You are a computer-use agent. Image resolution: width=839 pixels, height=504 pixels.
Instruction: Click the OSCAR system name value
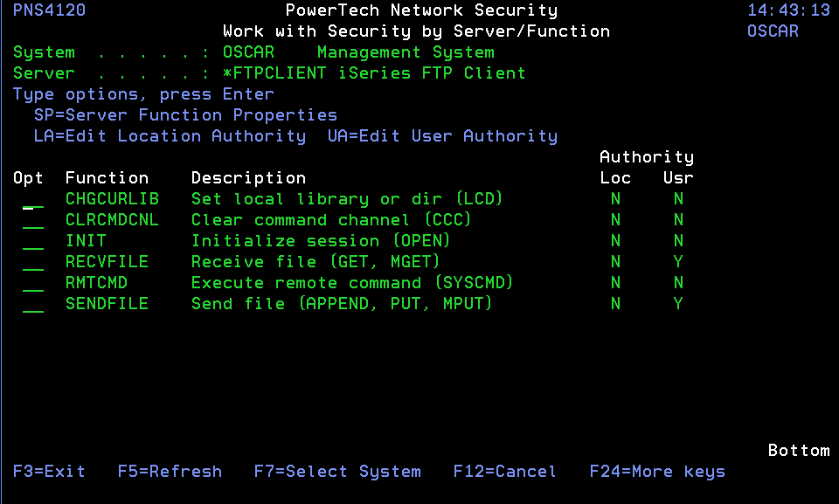click(248, 52)
